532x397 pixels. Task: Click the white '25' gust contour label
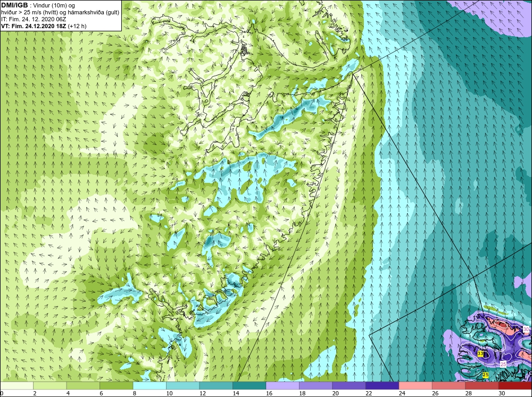tap(503, 365)
